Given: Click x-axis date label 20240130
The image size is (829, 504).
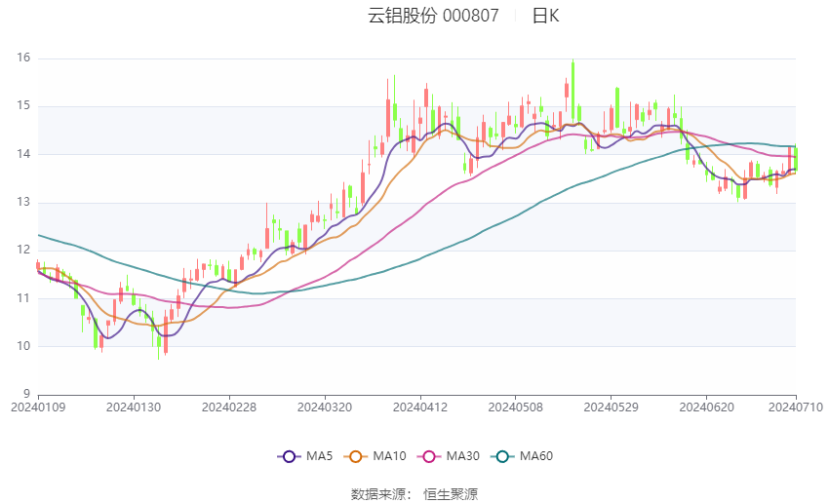Looking at the screenshot, I should 134,407.
